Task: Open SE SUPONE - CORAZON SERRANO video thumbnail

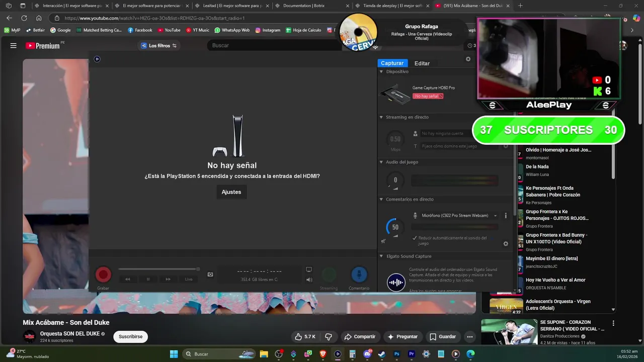Action: pyautogui.click(x=509, y=332)
